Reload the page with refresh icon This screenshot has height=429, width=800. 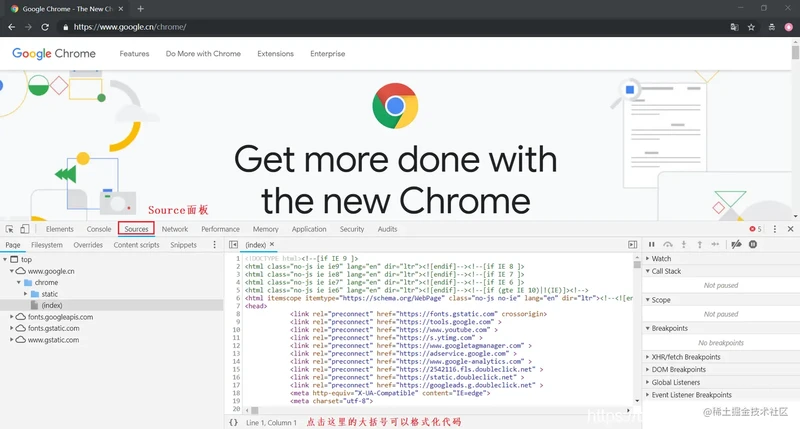pyautogui.click(x=45, y=27)
